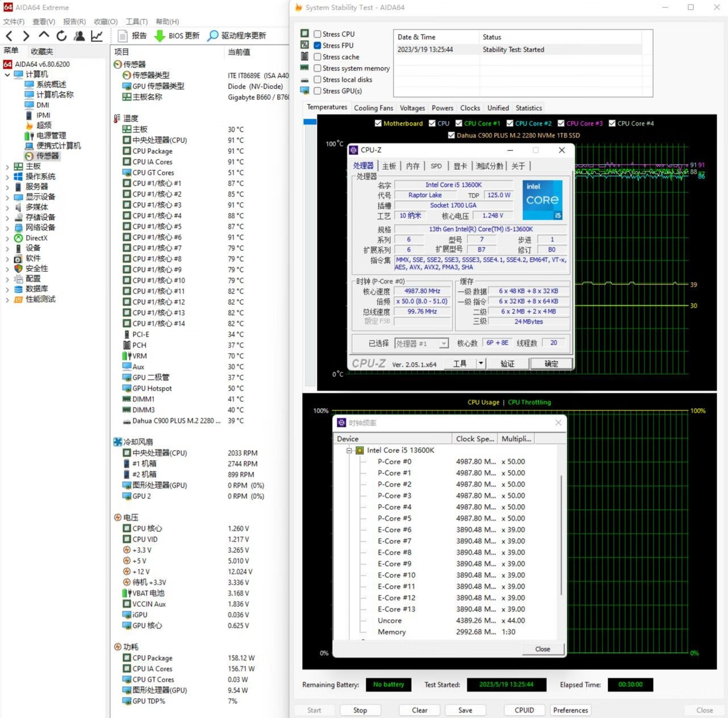
Task: Switch to the 收藏夹 favorites panel tab
Action: point(41,51)
